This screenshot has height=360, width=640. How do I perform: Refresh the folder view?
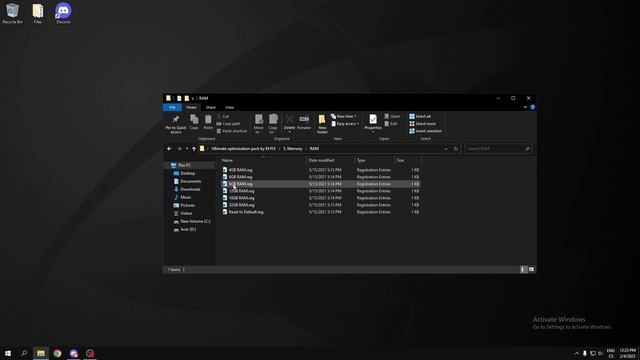pos(456,149)
